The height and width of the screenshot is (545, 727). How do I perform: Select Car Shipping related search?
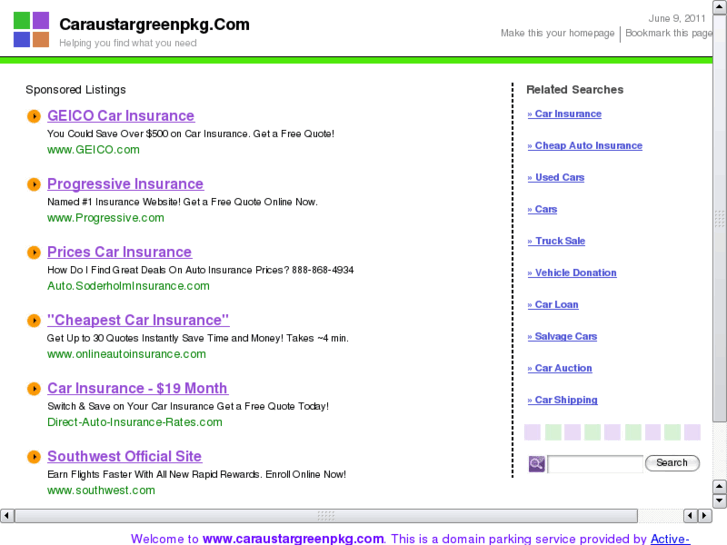click(562, 400)
